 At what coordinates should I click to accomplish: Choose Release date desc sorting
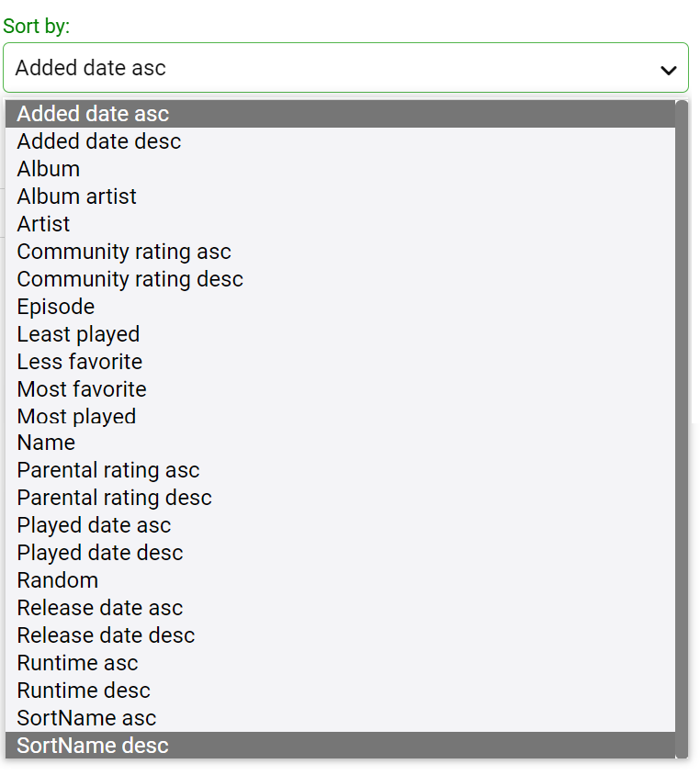(107, 635)
